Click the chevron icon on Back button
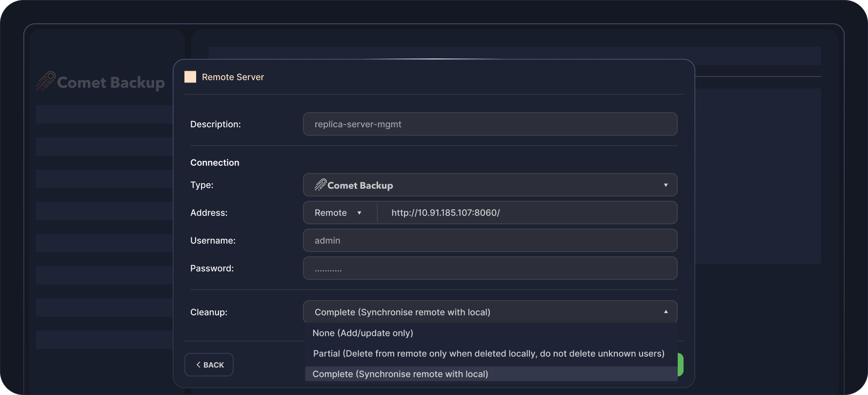 (198, 365)
